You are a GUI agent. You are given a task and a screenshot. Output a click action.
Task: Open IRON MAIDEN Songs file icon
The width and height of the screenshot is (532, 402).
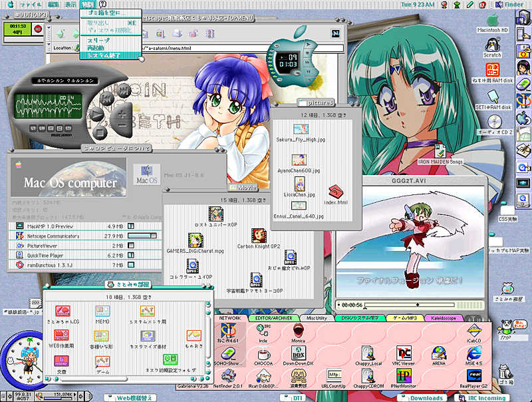[440, 150]
